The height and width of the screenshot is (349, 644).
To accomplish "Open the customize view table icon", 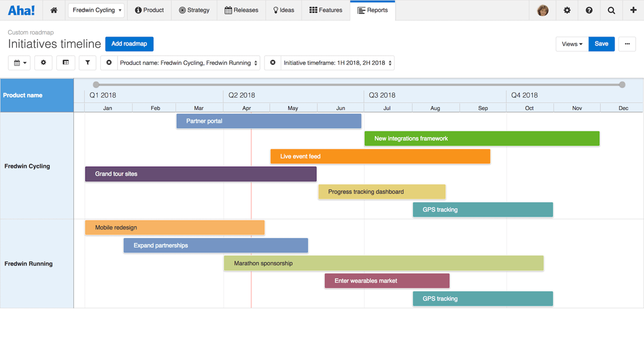I will pyautogui.click(x=65, y=63).
